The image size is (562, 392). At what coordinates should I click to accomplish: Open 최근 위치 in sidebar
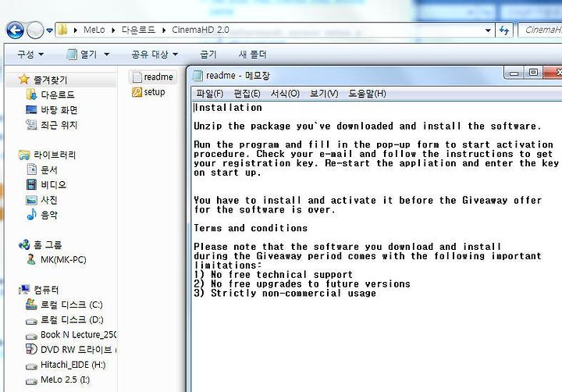[x=52, y=125]
